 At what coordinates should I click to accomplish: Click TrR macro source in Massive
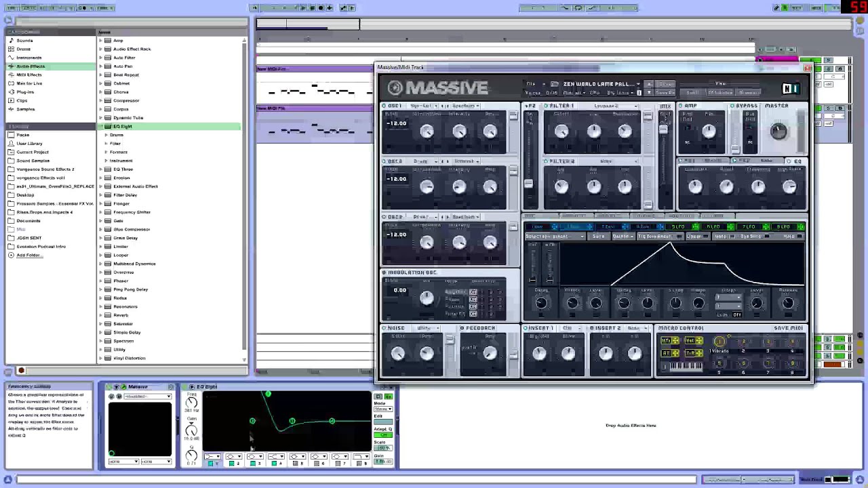(x=694, y=353)
